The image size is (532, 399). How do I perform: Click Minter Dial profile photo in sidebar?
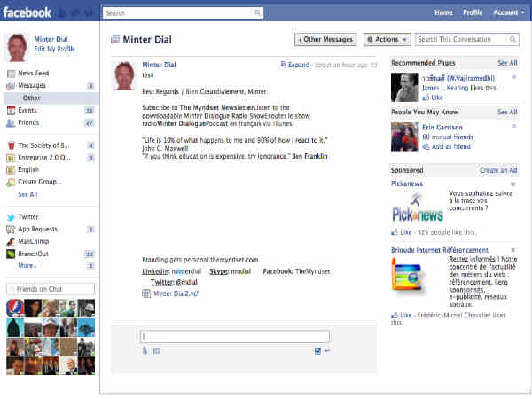[17, 48]
